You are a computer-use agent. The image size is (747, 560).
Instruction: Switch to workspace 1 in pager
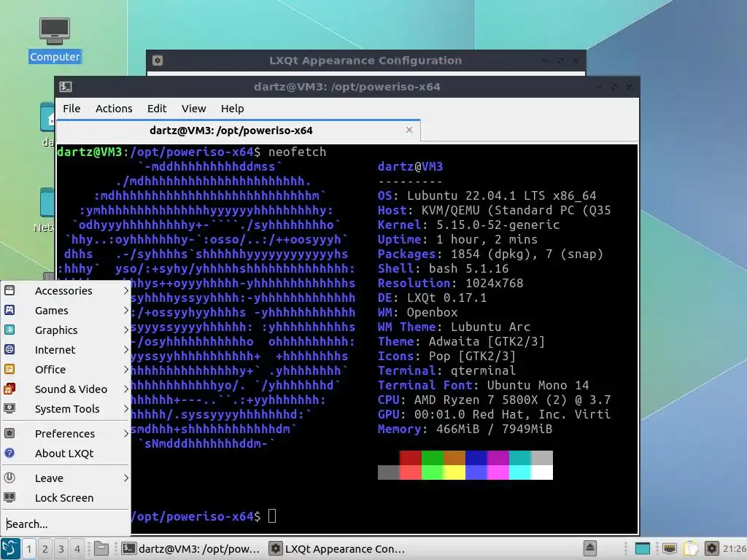[x=28, y=549]
